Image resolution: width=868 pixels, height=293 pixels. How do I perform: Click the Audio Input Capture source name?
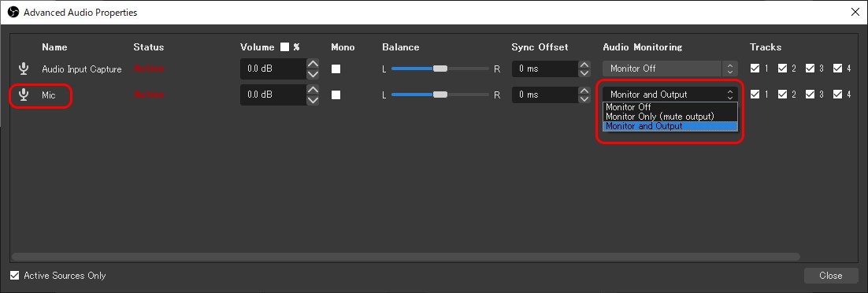click(81, 69)
